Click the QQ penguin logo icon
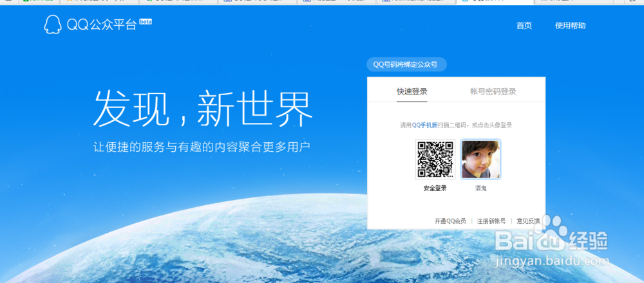 click(53, 24)
